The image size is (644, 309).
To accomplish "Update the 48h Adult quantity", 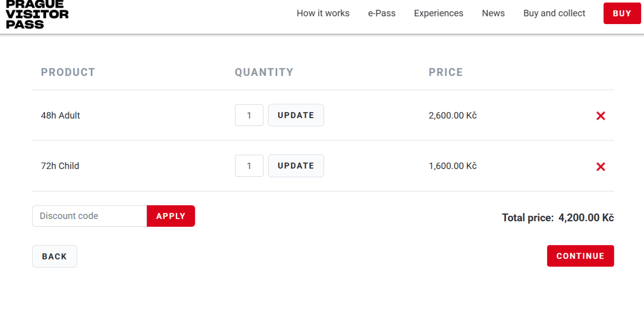I will pyautogui.click(x=296, y=115).
